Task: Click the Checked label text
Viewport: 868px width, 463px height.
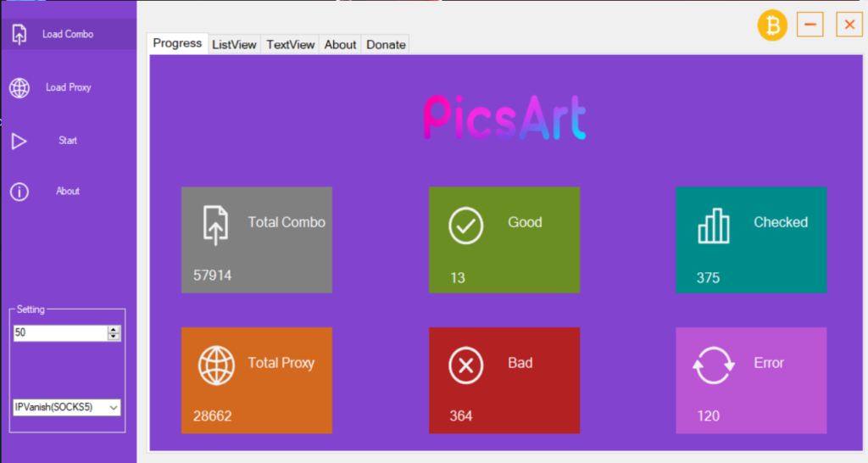Action: coord(781,223)
